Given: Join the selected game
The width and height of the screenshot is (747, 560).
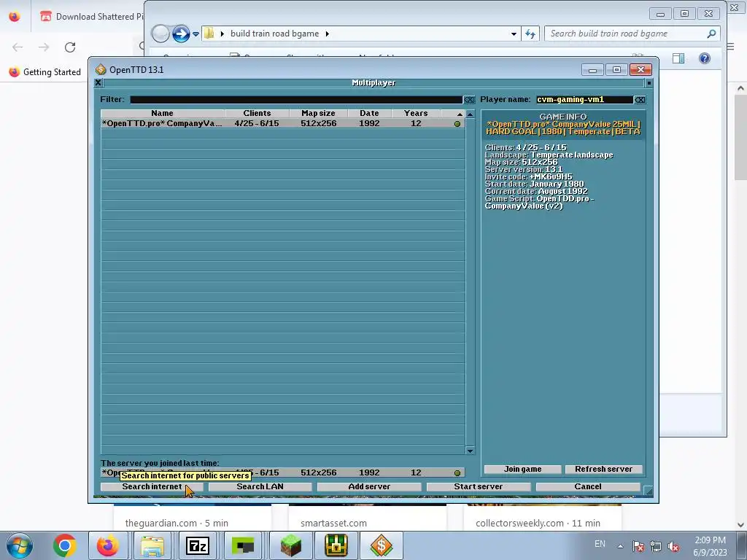Looking at the screenshot, I should click(522, 469).
